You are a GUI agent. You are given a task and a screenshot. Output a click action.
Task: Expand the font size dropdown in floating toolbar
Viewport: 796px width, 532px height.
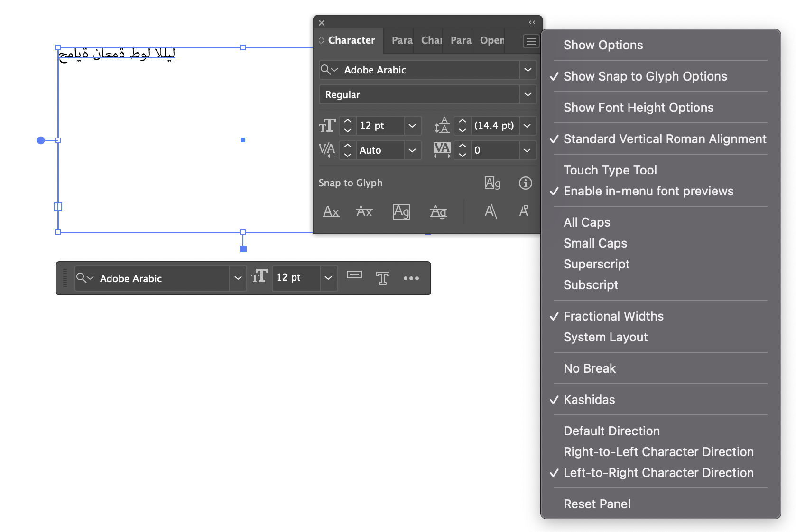(x=328, y=278)
